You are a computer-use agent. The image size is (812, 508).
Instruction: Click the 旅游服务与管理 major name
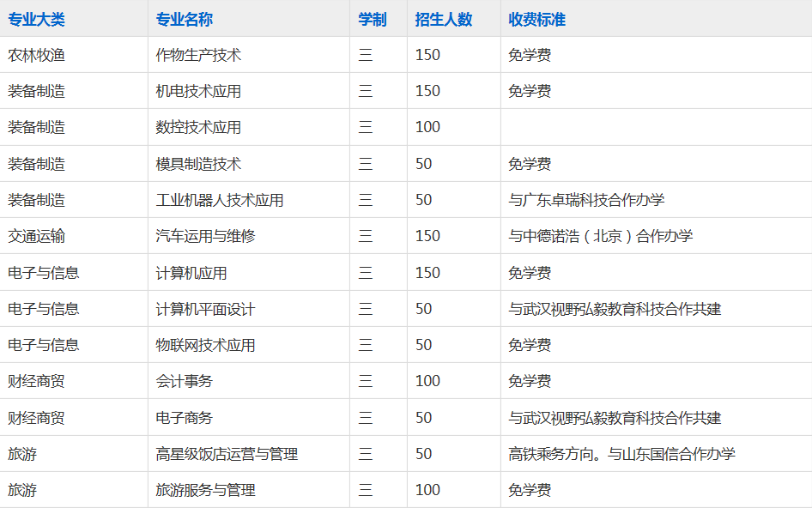pyautogui.click(x=206, y=490)
